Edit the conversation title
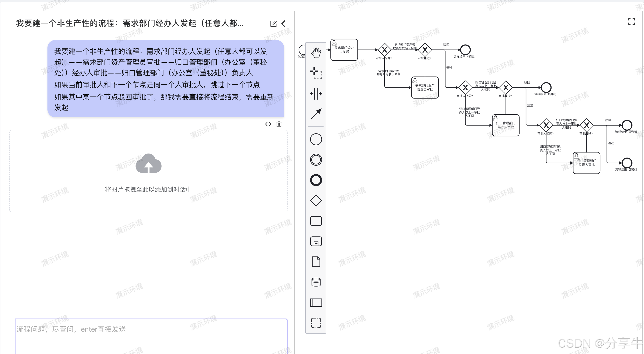644x354 pixels. tap(273, 24)
